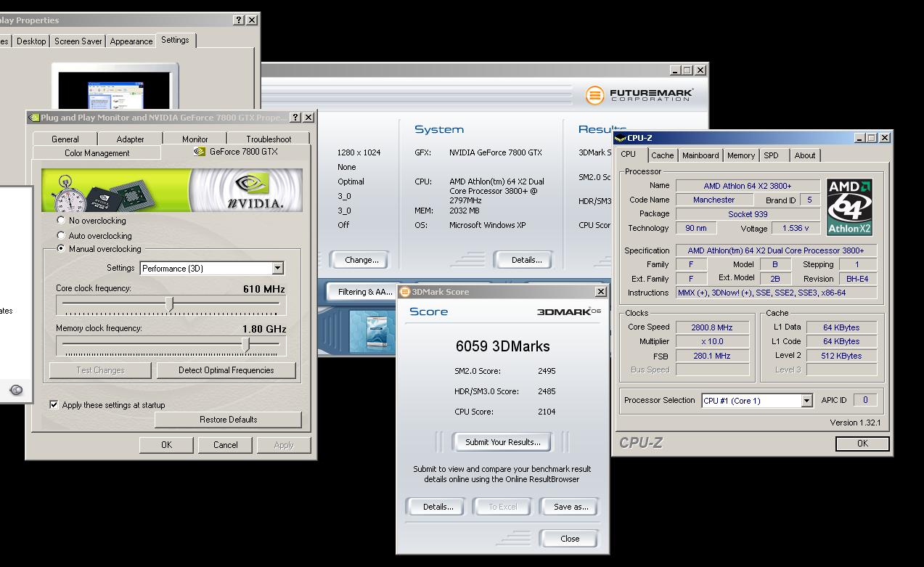Click the NVIDIA title bar icon of monitor properties
924x567 pixels.
[x=33, y=118]
